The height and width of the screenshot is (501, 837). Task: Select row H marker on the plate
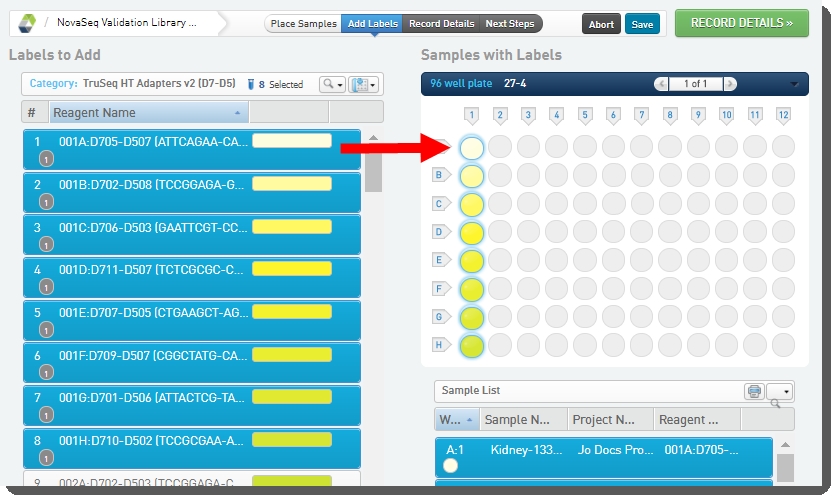(x=438, y=345)
